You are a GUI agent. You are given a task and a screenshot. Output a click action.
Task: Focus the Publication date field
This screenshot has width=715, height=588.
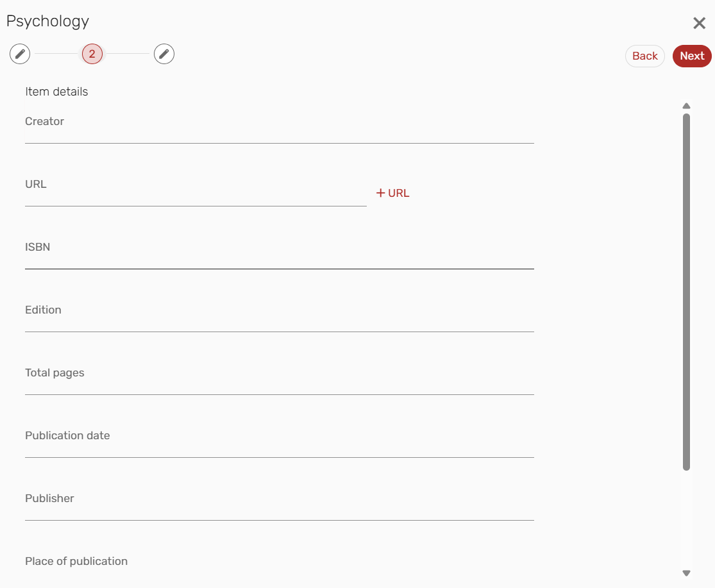(x=280, y=442)
